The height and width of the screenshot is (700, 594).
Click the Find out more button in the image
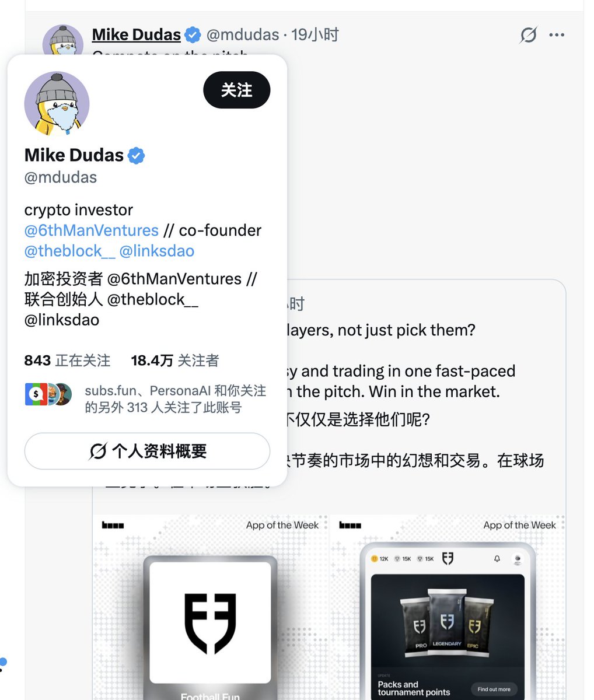pos(494,689)
